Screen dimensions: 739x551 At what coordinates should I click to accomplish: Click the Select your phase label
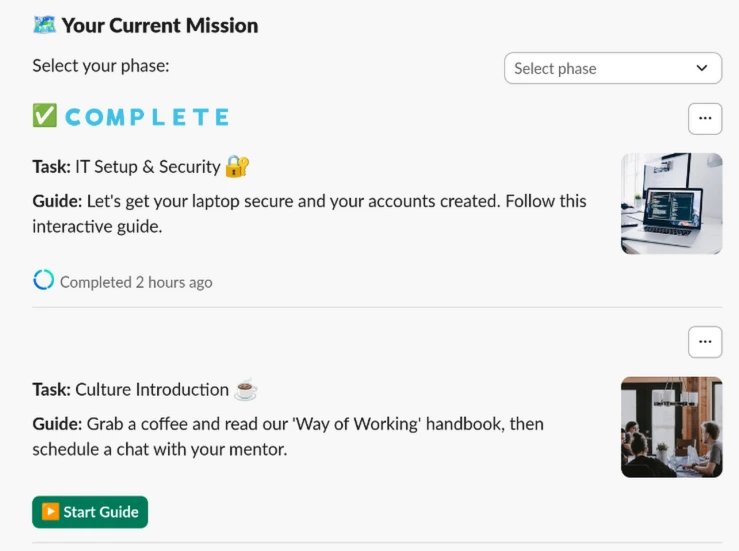tap(101, 66)
